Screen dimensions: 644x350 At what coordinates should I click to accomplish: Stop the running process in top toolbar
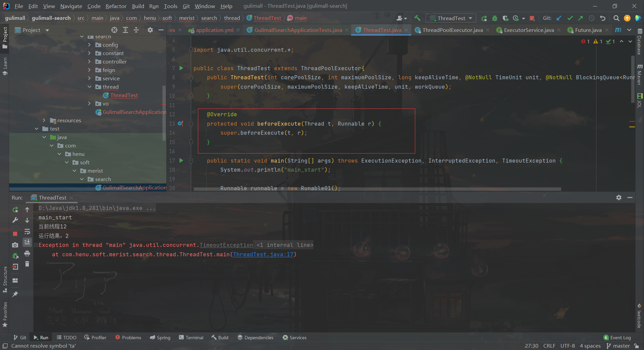click(532, 18)
